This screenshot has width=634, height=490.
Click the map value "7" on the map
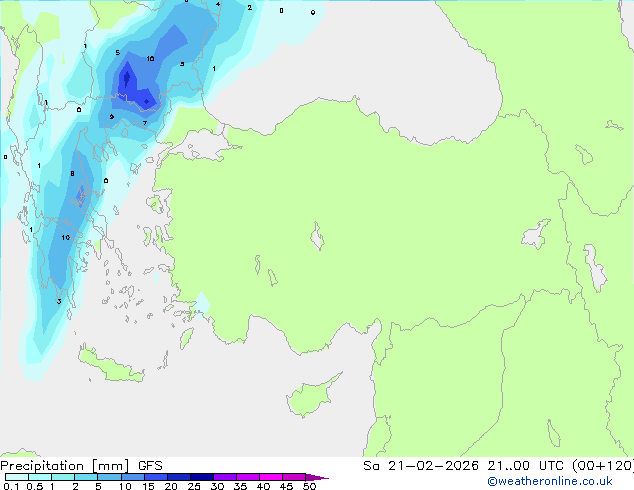(145, 123)
